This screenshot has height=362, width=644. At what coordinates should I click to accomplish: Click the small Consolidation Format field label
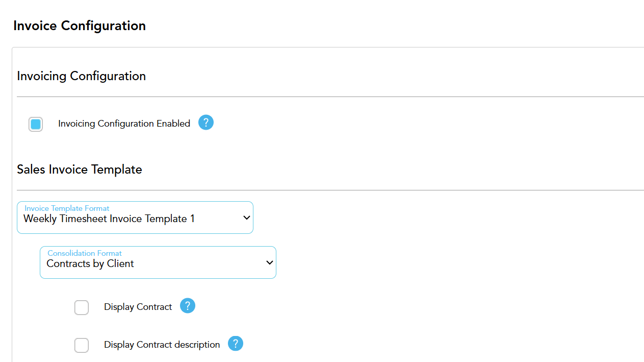coord(85,253)
